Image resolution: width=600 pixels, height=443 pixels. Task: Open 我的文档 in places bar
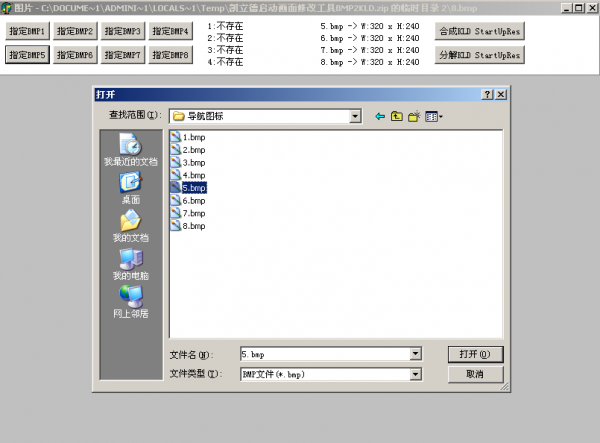(x=130, y=226)
